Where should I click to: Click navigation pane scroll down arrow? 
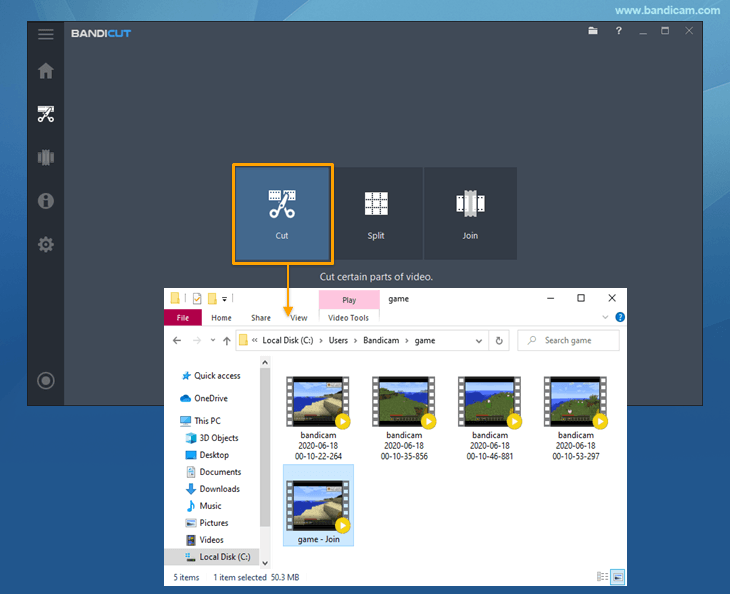pyautogui.click(x=265, y=563)
